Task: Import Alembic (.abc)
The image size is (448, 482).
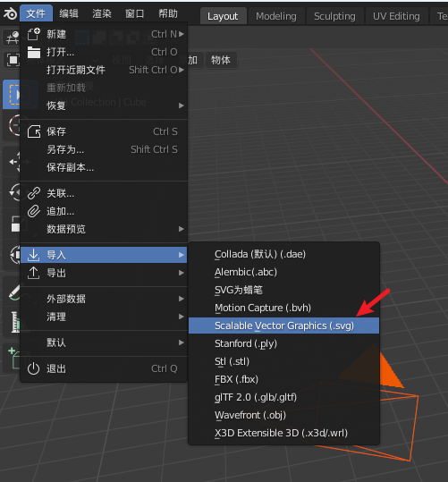Action: point(283,273)
